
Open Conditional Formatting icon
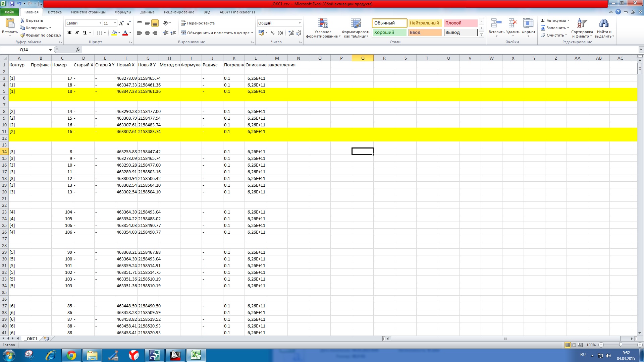pyautogui.click(x=323, y=28)
